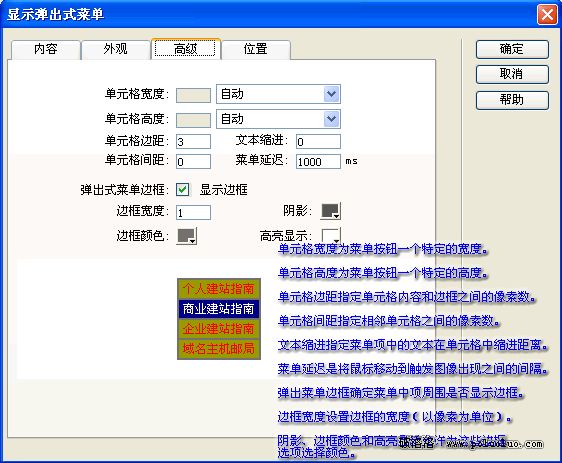
Task: Focus the 边框宽度 input field
Action: [x=193, y=213]
